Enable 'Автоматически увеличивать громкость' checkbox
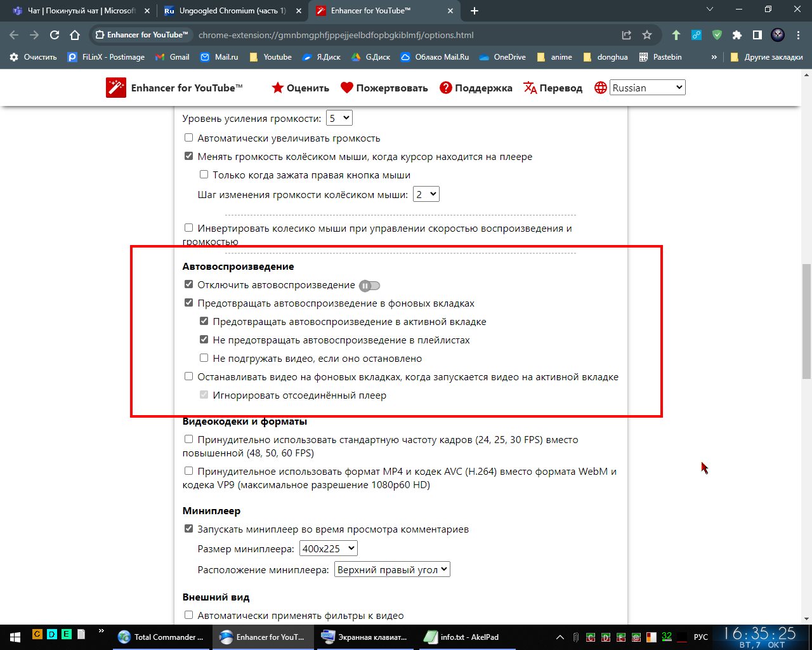 (188, 138)
